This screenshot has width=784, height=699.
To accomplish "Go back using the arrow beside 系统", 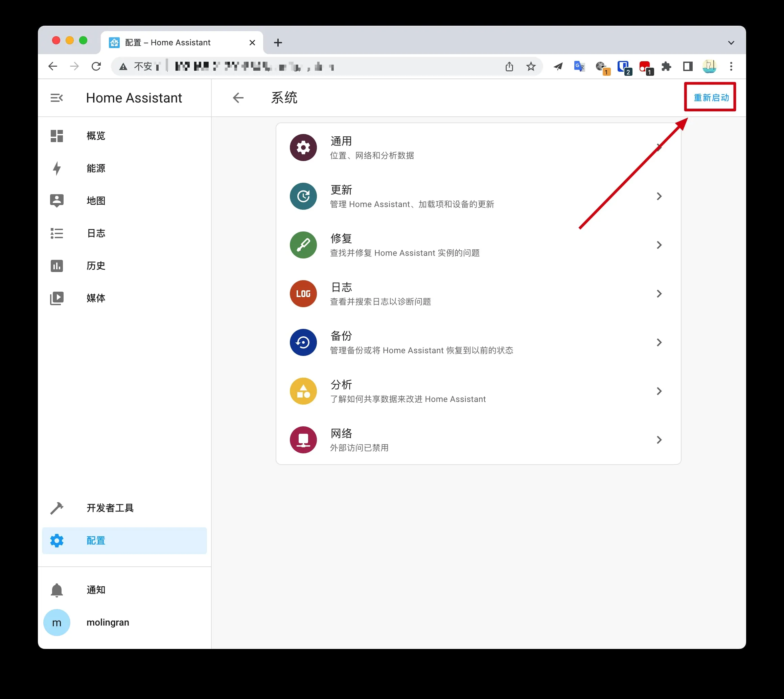I will [x=238, y=98].
